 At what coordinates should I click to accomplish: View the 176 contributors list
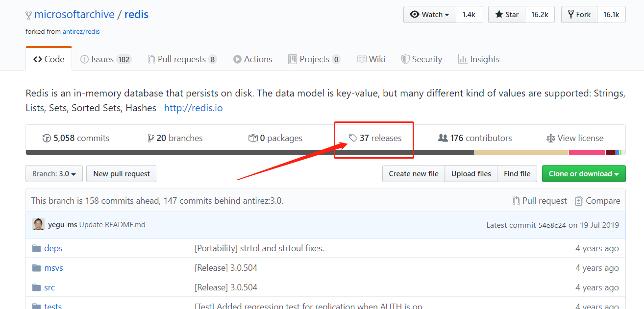point(475,138)
